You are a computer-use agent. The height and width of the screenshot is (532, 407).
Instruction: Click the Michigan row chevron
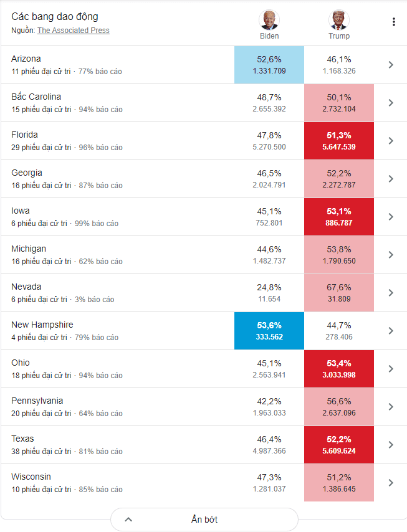tap(391, 255)
